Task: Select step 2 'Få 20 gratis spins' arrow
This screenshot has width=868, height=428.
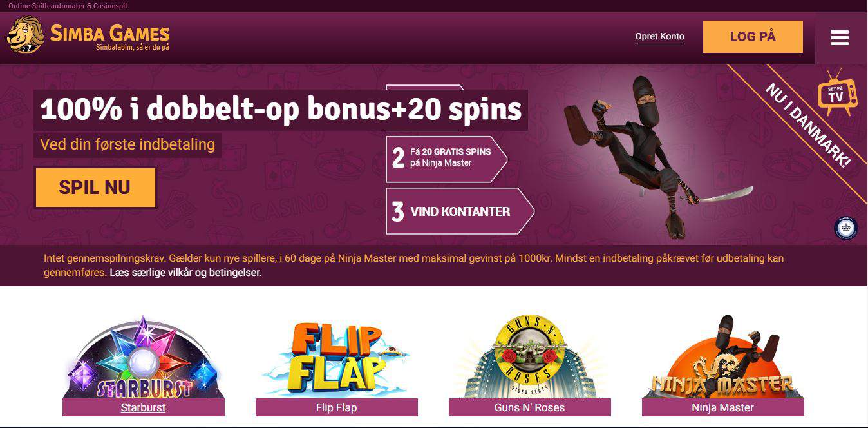Action: (x=446, y=158)
